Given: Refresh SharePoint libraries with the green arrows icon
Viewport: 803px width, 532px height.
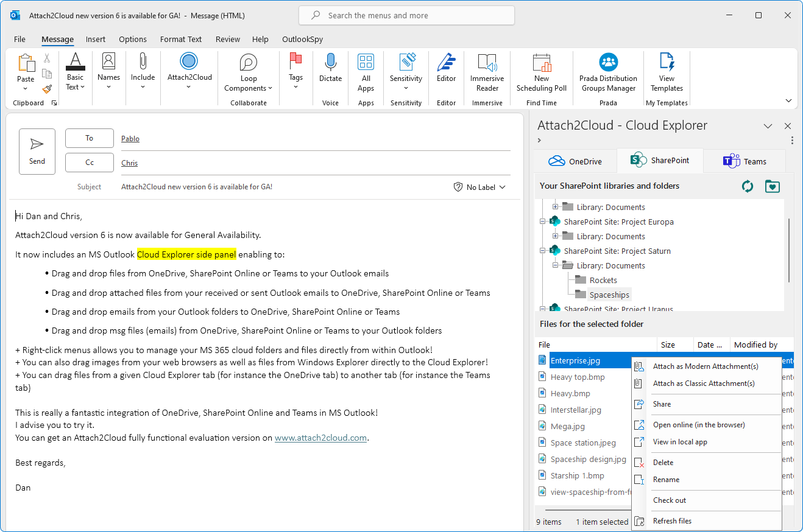Looking at the screenshot, I should 748,186.
